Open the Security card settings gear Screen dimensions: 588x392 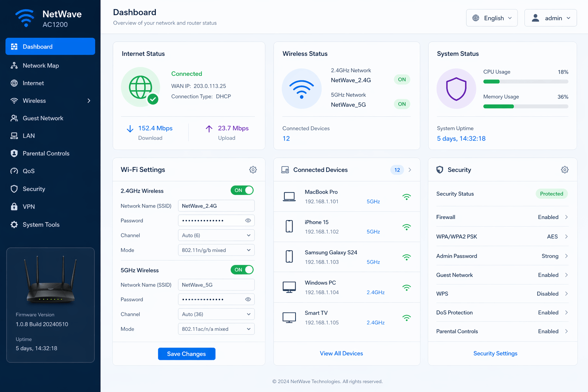click(565, 170)
